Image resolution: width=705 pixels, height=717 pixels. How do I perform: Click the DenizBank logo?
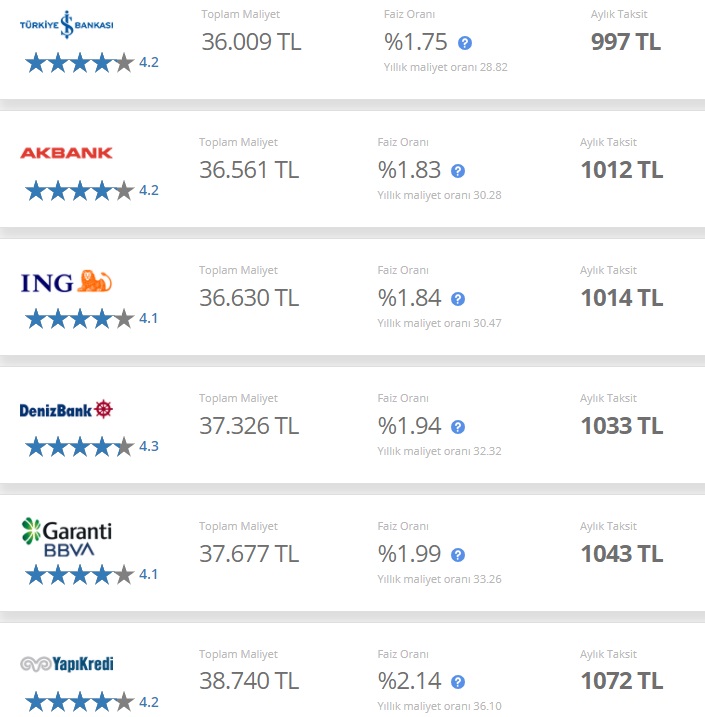tap(66, 410)
